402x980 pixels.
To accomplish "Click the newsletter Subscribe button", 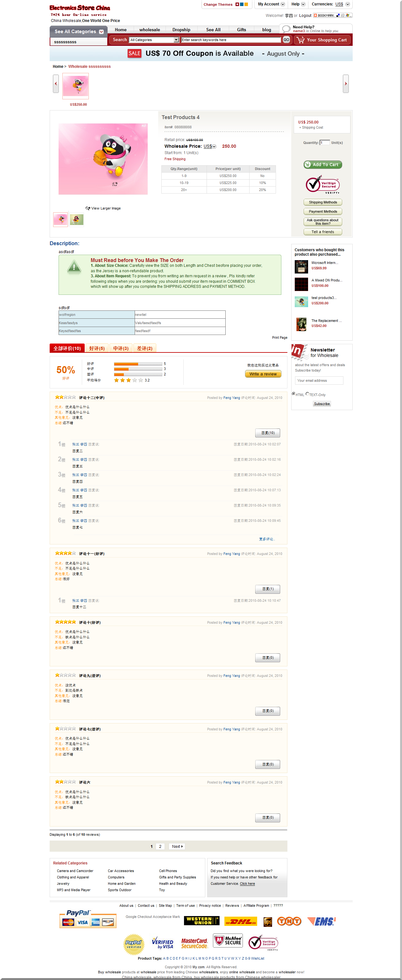I will tap(322, 404).
